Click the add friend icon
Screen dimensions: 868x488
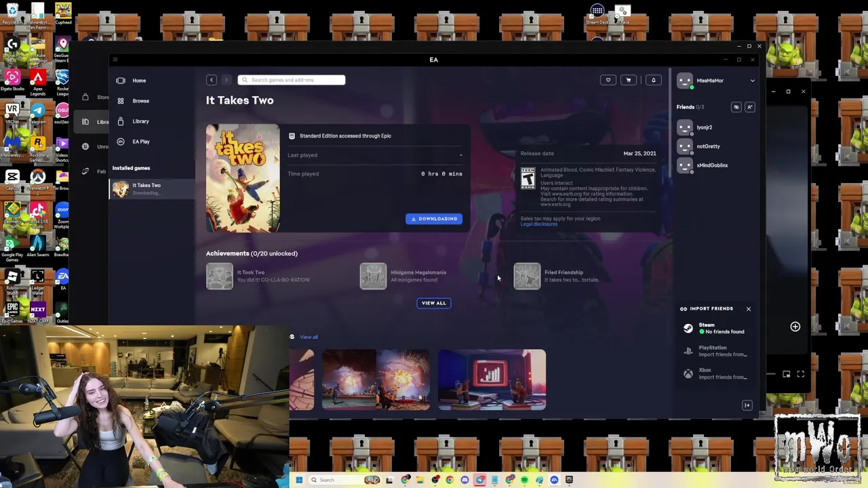coord(750,107)
